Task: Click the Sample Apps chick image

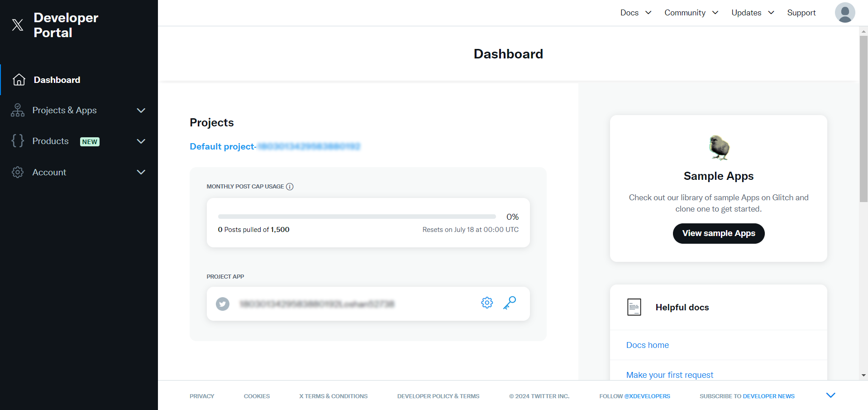Action: (x=719, y=148)
